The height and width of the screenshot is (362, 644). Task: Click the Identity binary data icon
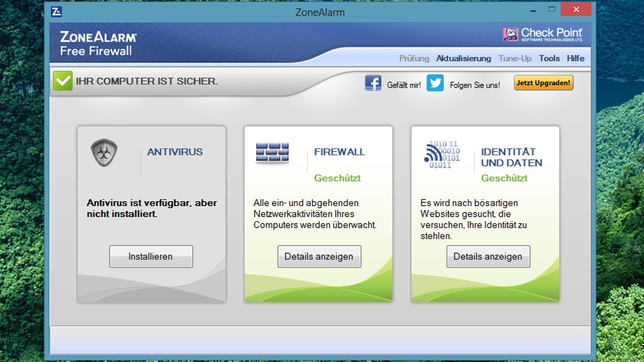pyautogui.click(x=441, y=155)
